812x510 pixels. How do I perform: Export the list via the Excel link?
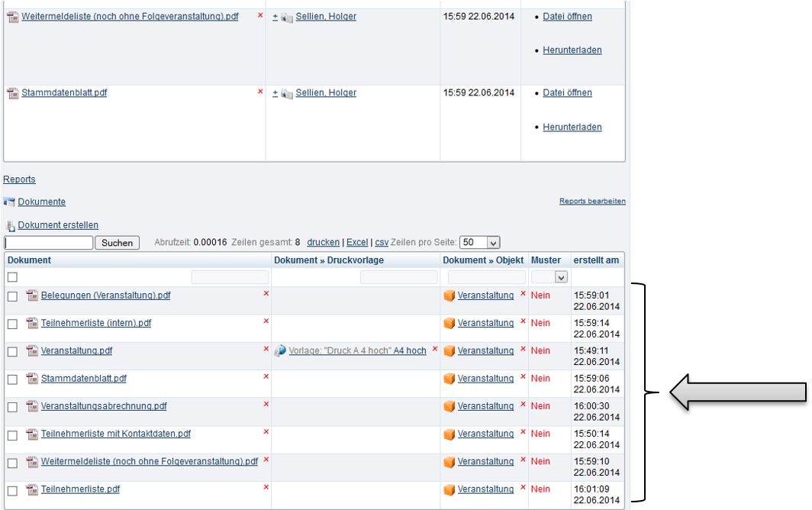pos(356,243)
